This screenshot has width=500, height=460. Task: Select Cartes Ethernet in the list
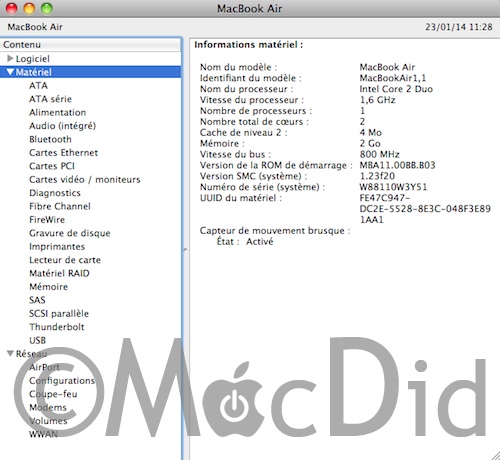point(63,153)
